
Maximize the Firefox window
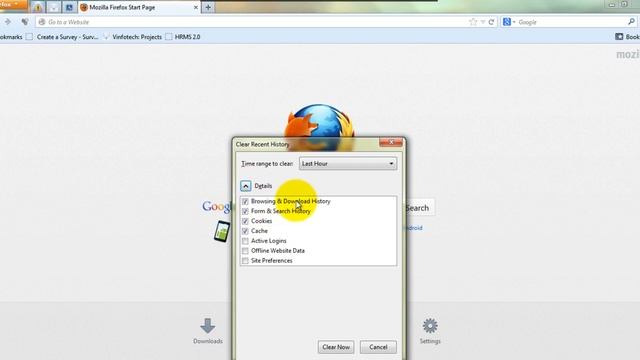[624, 4]
